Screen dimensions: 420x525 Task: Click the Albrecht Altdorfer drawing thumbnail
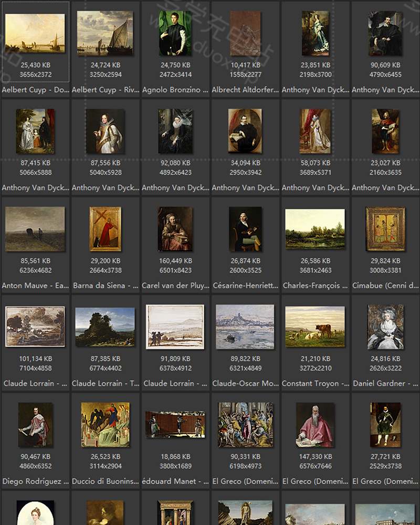click(245, 33)
